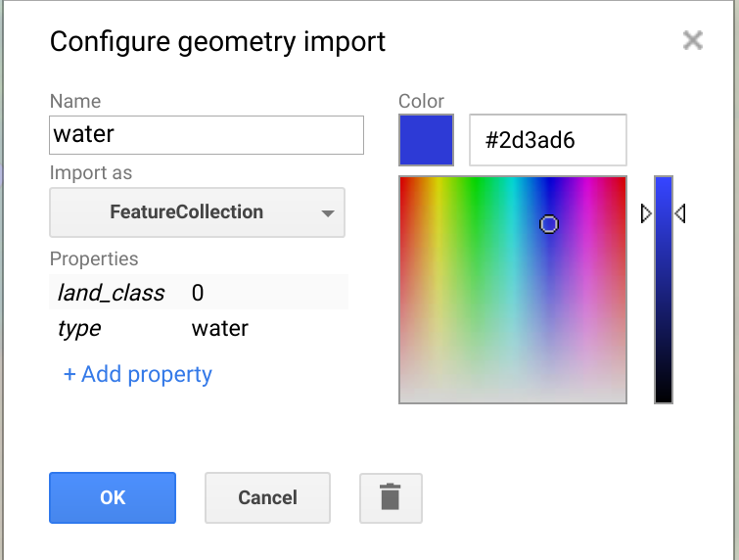Viewport: 739px width, 560px height.
Task: Click the type property value water
Action: pyautogui.click(x=220, y=328)
